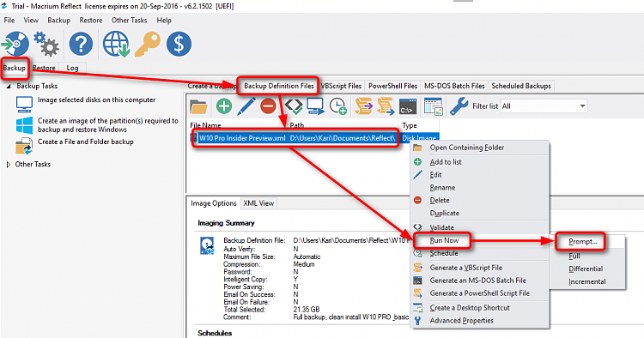Image resolution: width=644 pixels, height=338 pixels.
Task: Click Image selected disks on this computer
Action: click(96, 100)
